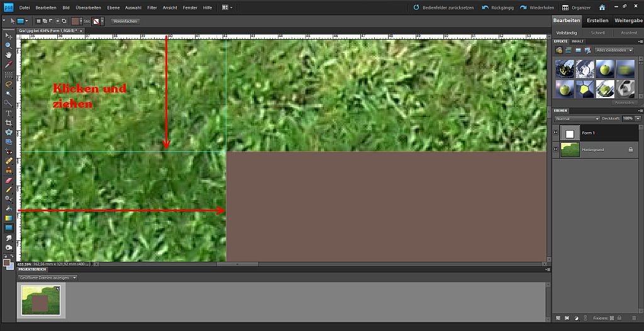The width and height of the screenshot is (644, 331).
Task: Toggle visibility of Hintergrund layer
Action: coord(556,150)
